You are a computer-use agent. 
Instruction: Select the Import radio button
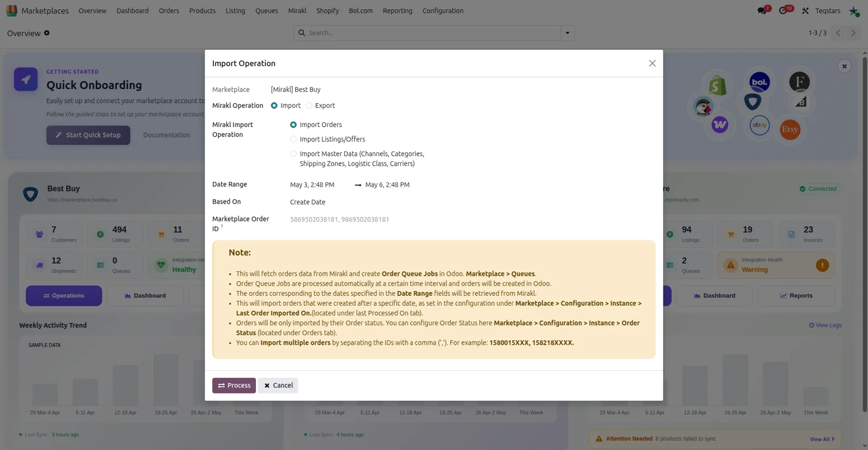[274, 105]
